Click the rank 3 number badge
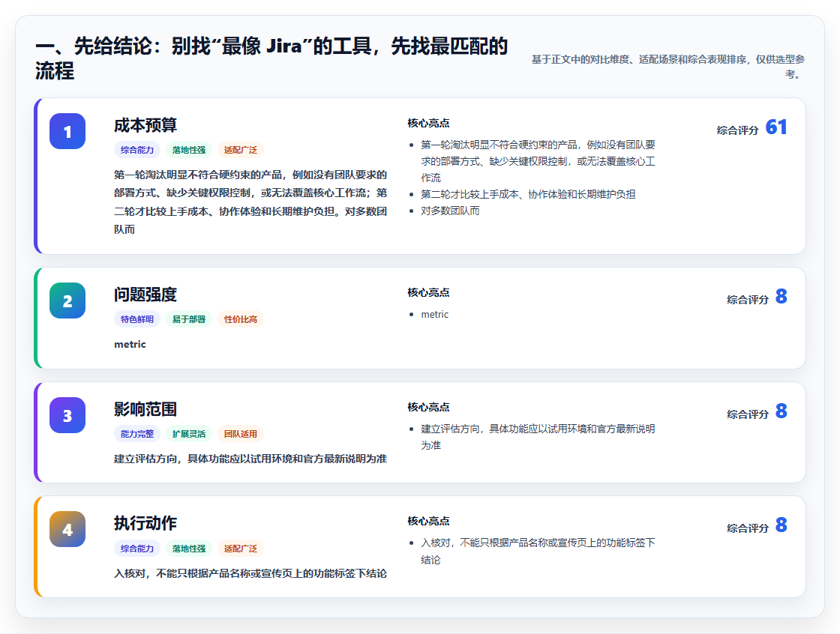Viewport: 840px width, 634px height. [x=67, y=415]
